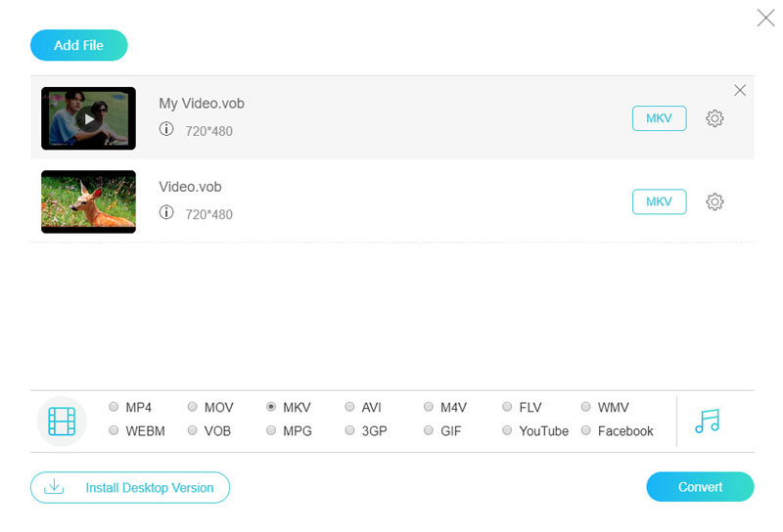Select the MP4 format radio button

point(115,407)
